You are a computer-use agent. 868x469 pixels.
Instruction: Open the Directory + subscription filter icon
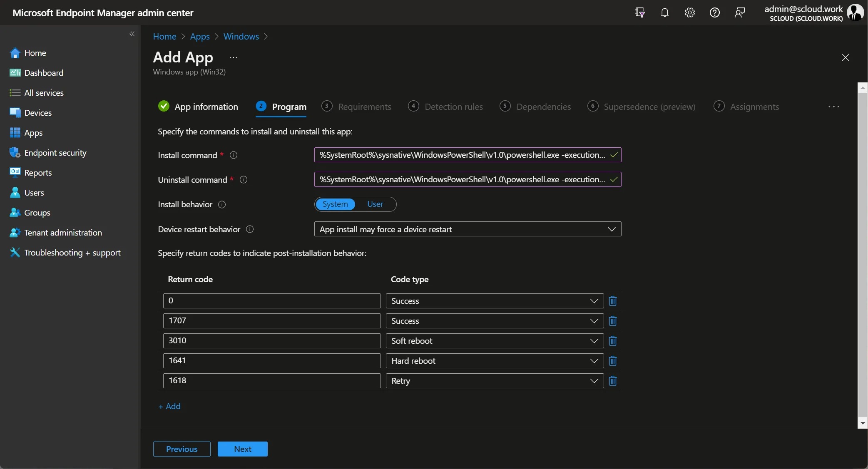[x=640, y=12]
